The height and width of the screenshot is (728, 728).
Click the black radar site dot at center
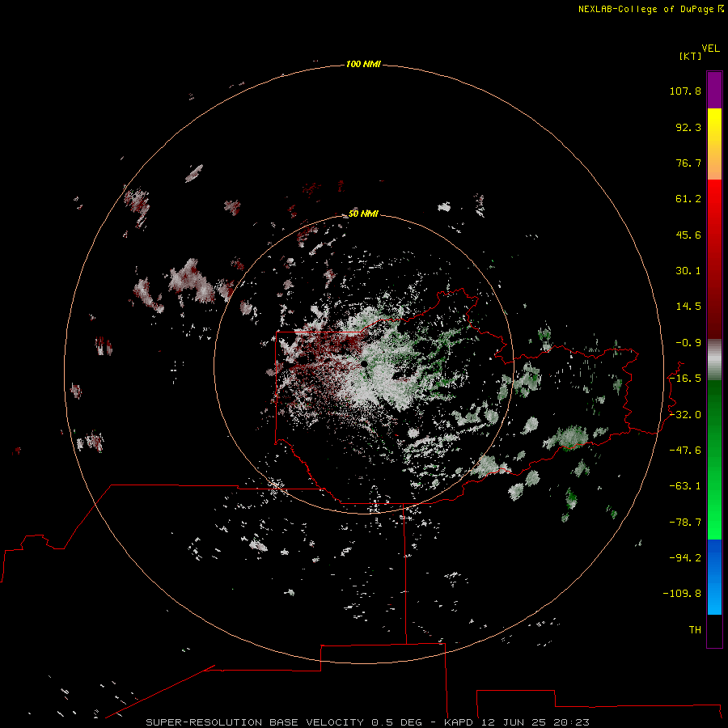(x=364, y=364)
